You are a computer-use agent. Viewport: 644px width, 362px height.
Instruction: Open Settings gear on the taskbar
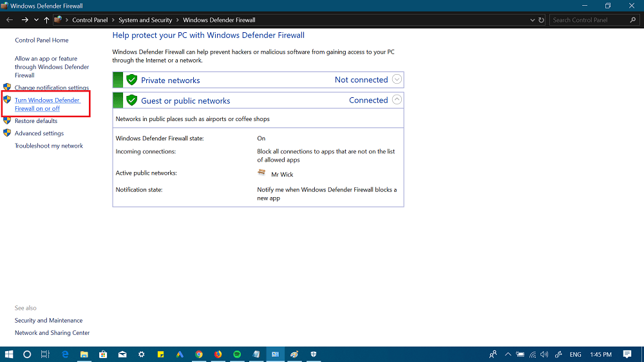click(x=141, y=354)
